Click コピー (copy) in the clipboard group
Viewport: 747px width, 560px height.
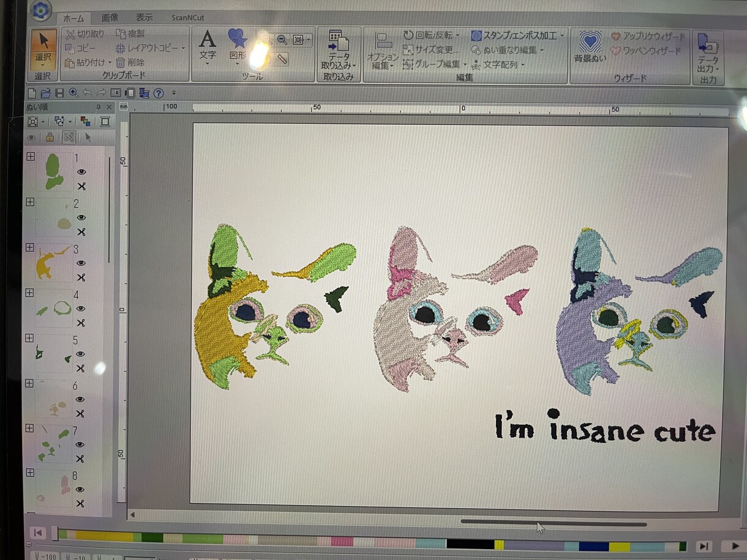click(x=80, y=48)
